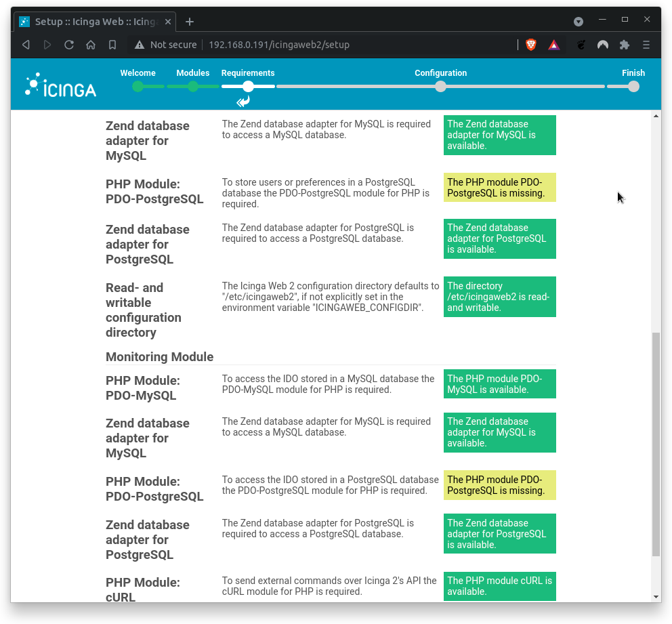Click the Requirements progress marker
Viewport: 672px width, 624px height.
tap(247, 87)
